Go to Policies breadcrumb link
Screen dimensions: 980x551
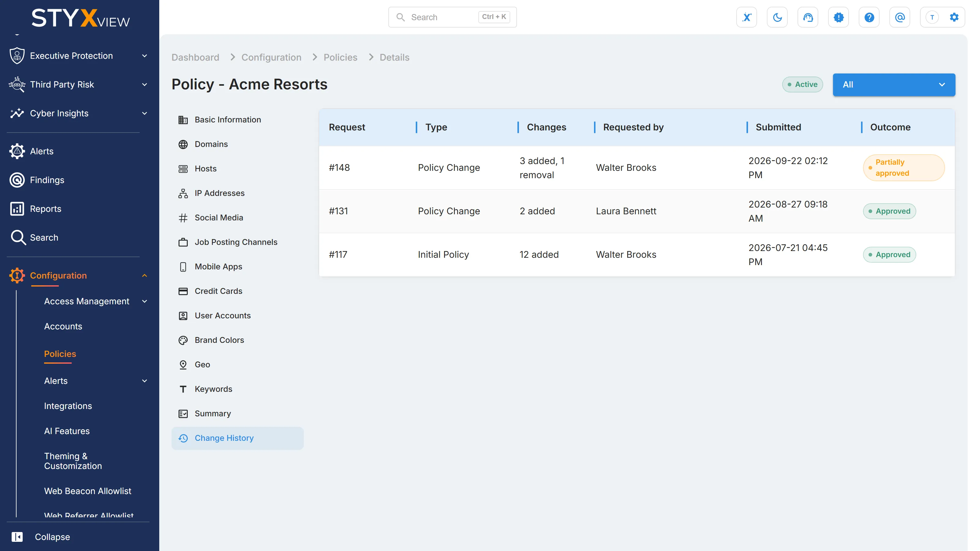click(340, 58)
